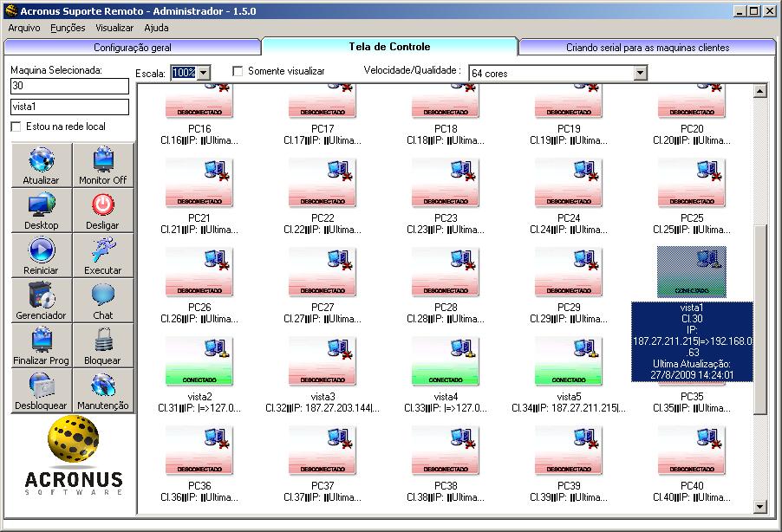Screen dimensions: 782x532
Task: Shut down machine with Desligar
Action: pos(103,211)
